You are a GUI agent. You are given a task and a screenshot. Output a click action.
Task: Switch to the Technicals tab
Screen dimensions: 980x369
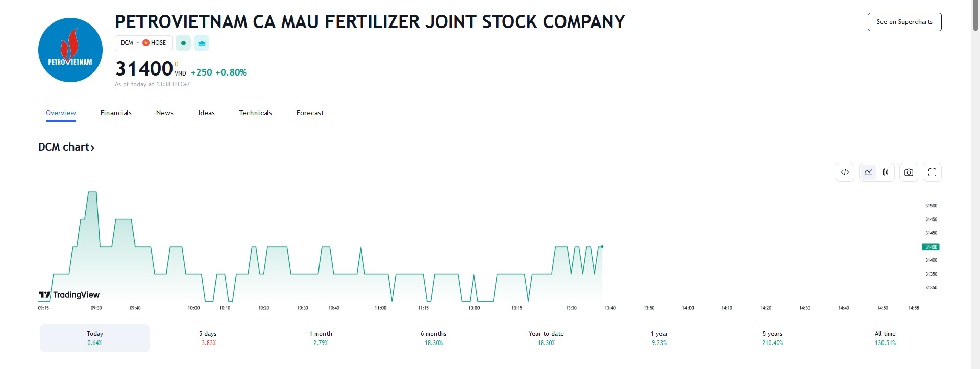[255, 113]
